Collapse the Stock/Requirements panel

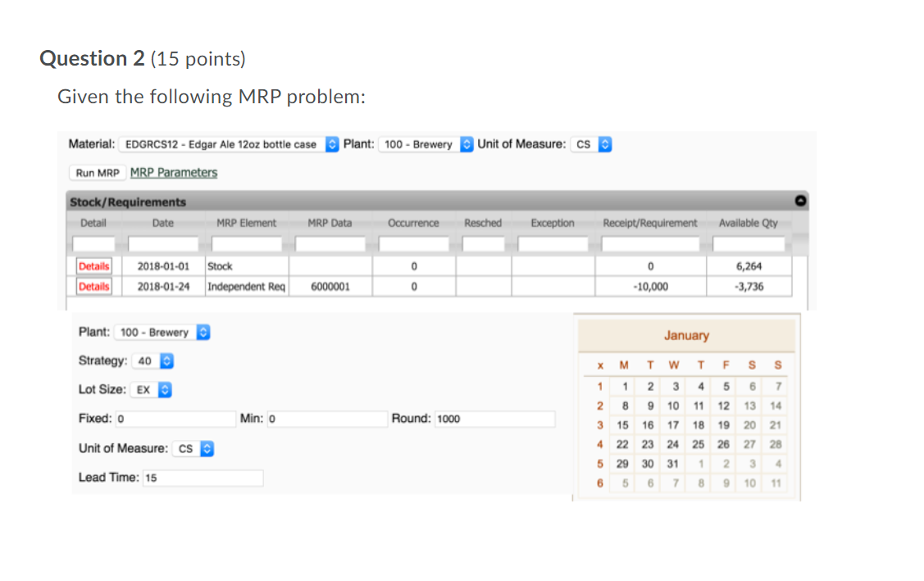(x=800, y=200)
